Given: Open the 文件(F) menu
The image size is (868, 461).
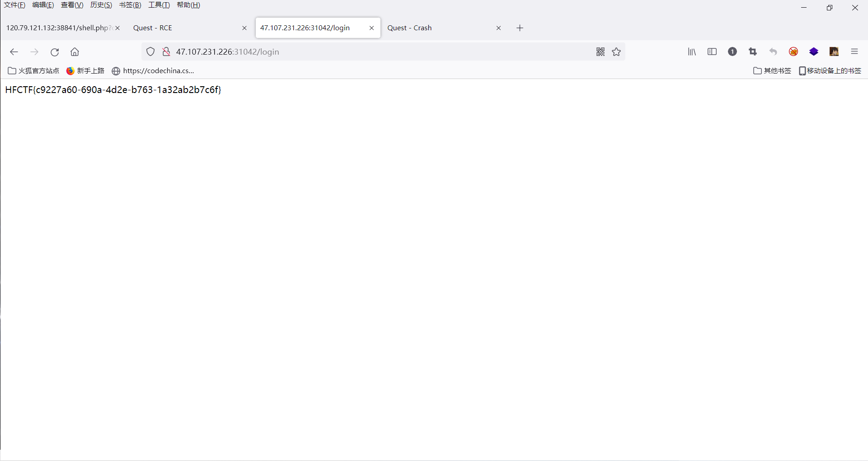Looking at the screenshot, I should pos(14,5).
